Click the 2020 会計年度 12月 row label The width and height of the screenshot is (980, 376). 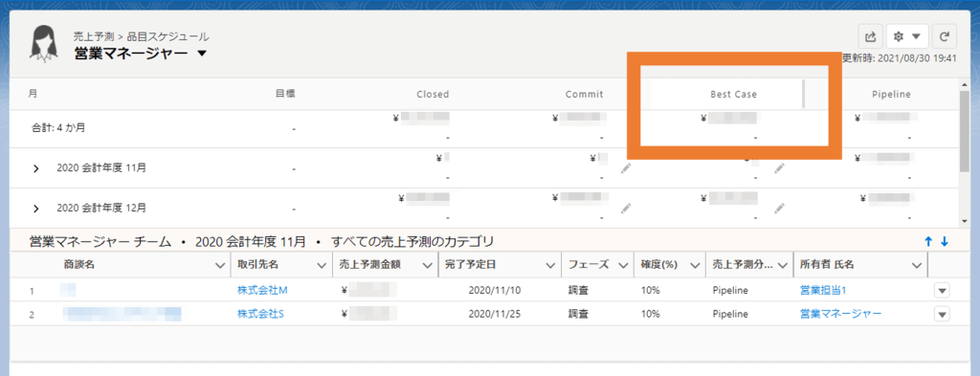(x=101, y=209)
